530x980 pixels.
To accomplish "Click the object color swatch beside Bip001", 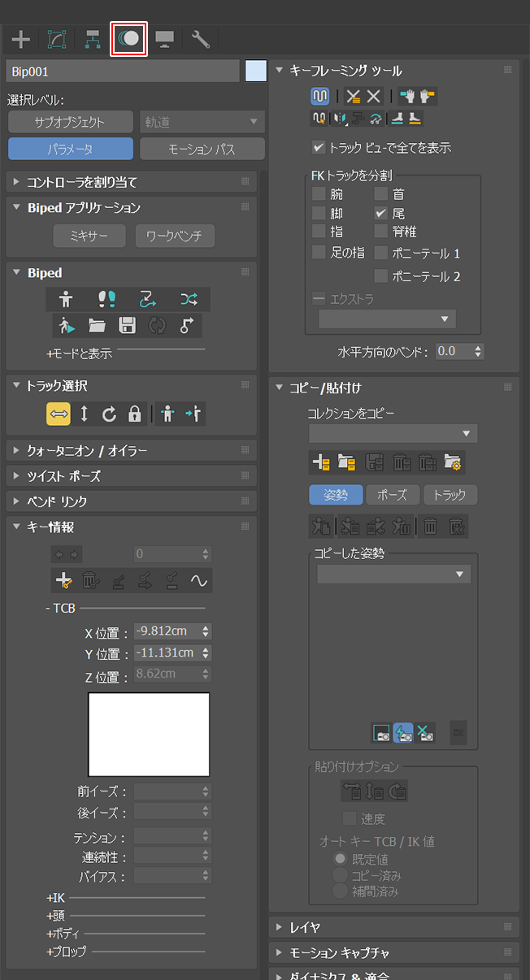I will tap(256, 72).
